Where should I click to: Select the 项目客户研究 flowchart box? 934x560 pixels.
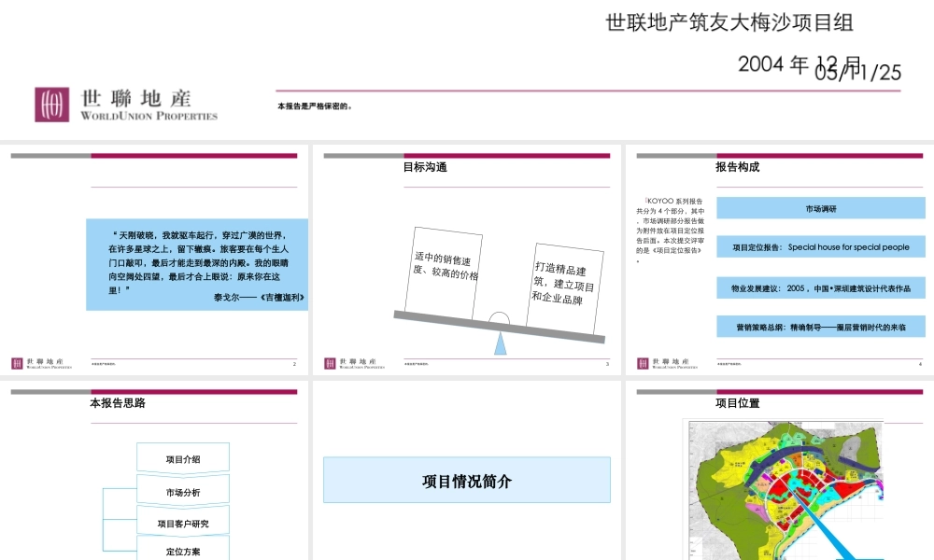point(183,523)
